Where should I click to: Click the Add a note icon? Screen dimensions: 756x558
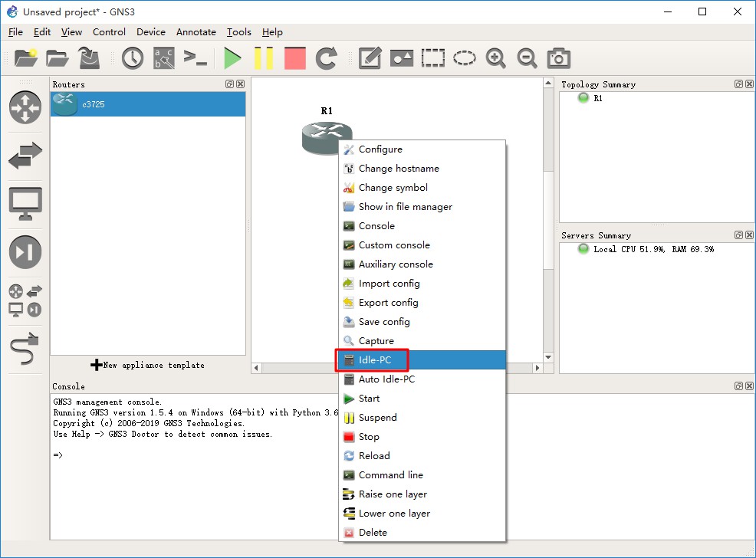click(370, 58)
